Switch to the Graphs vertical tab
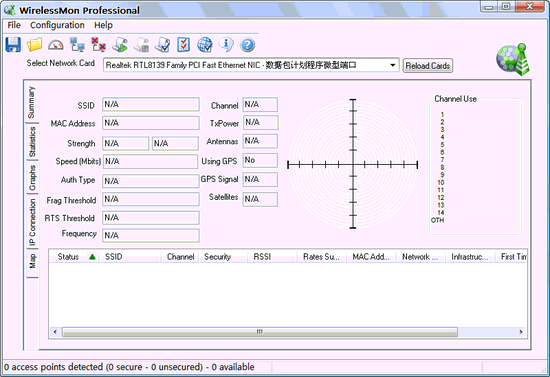This screenshot has width=550, height=377. point(32,177)
